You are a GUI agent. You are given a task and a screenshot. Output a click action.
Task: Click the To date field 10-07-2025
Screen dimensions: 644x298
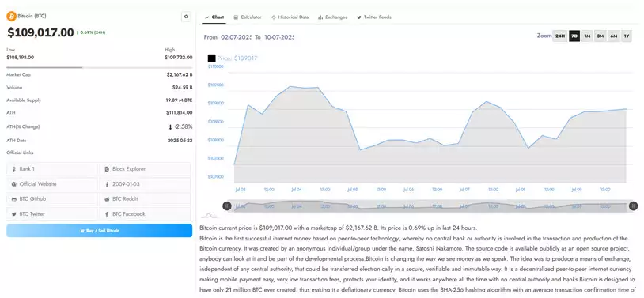[279, 37]
